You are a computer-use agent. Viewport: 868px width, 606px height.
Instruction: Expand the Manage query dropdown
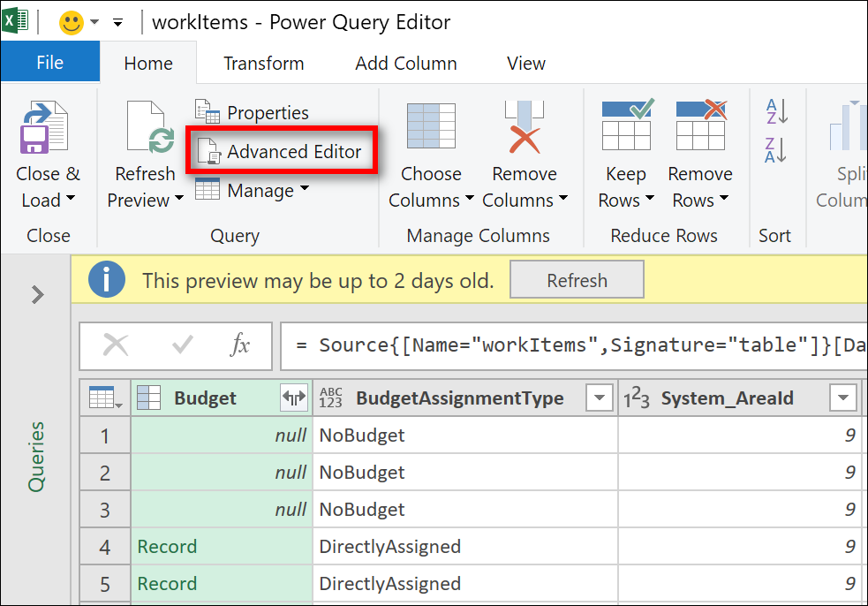coord(252,190)
